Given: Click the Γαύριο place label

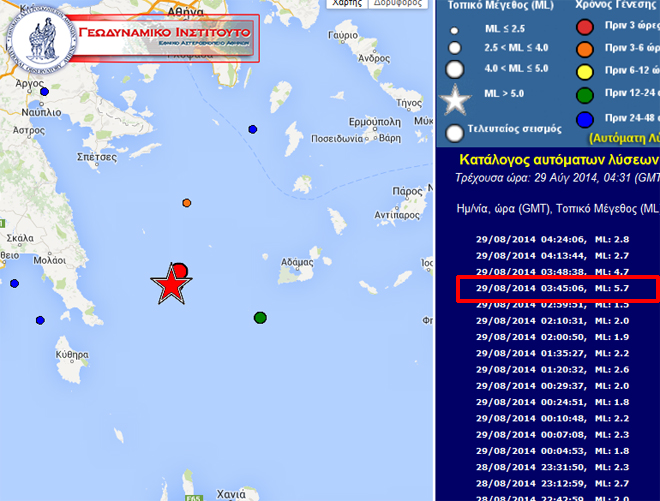Looking at the screenshot, I should [343, 35].
